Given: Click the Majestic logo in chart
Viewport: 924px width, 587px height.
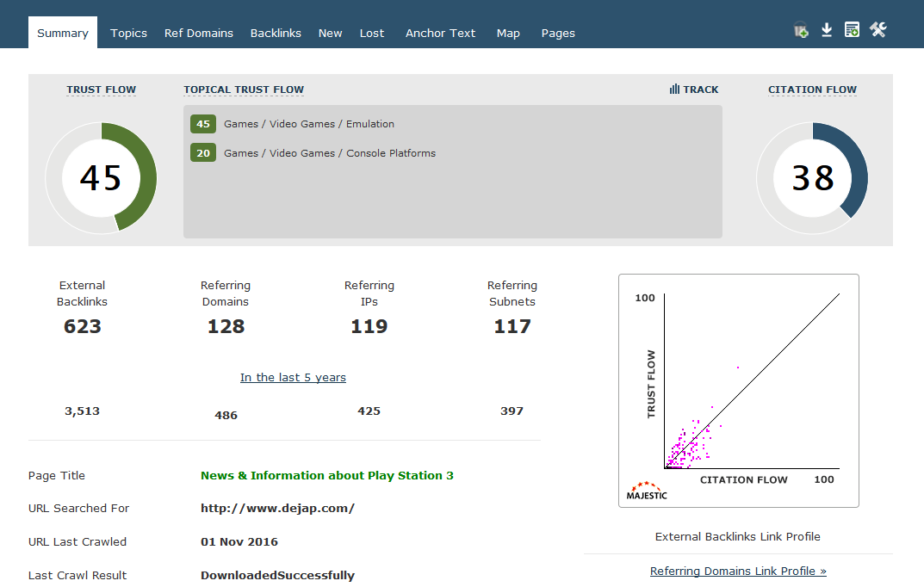Looking at the screenshot, I should (x=646, y=491).
